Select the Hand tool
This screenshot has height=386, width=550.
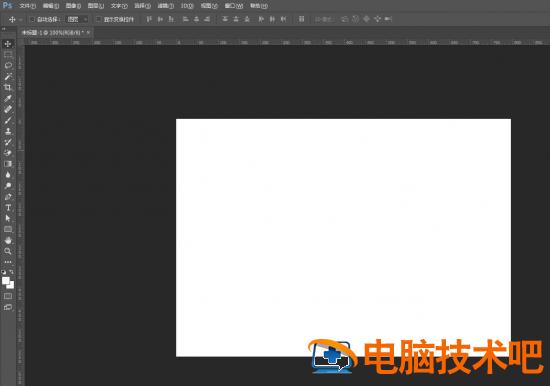(x=8, y=240)
